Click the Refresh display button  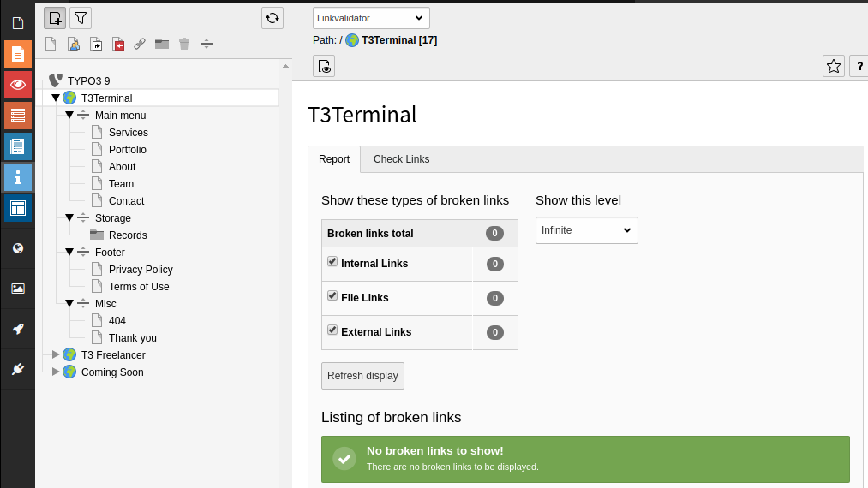362,376
